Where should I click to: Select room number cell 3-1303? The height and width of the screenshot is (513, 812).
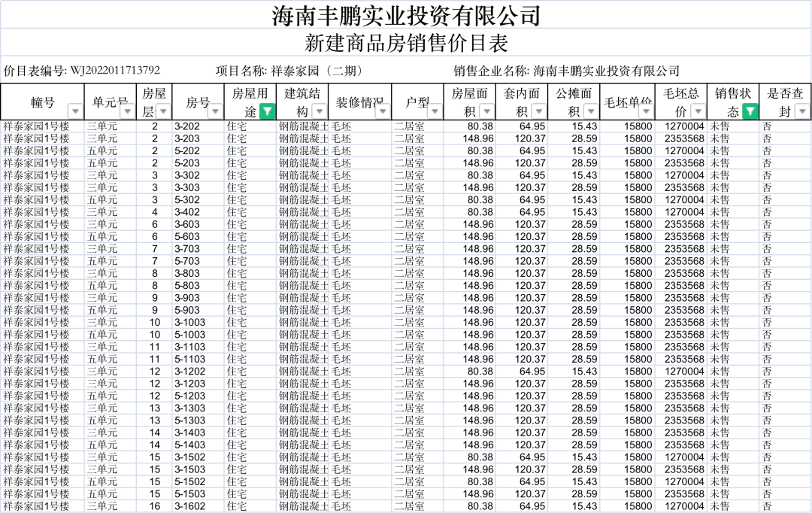(x=198, y=408)
